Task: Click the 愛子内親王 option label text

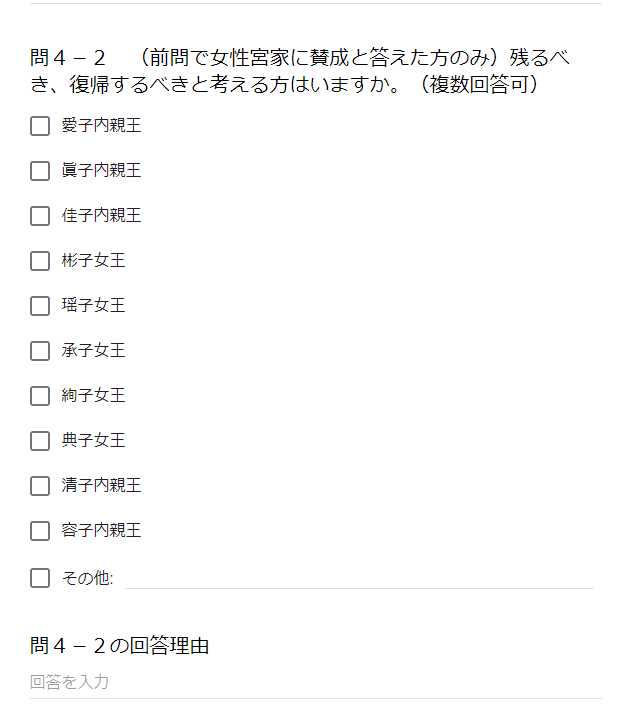Action: (x=101, y=126)
